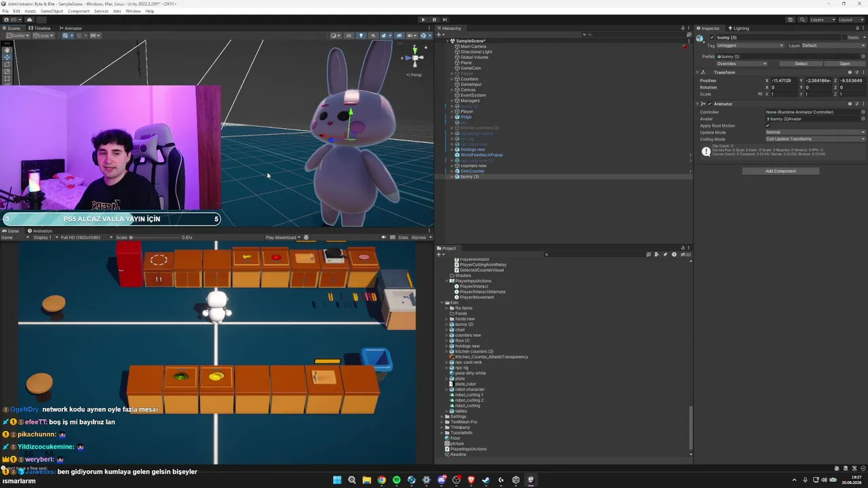Screen dimensions: 868x488
Task: Toggle the bunny (3) active checkbox
Action: pos(711,37)
